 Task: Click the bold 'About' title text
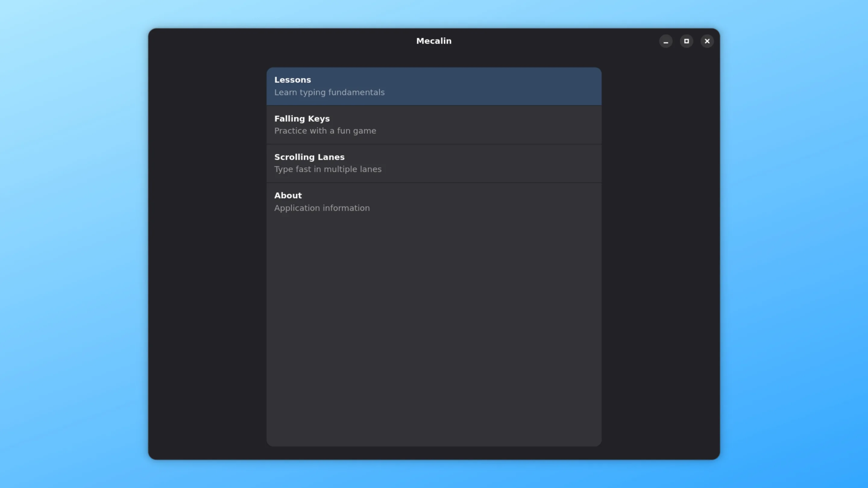288,195
